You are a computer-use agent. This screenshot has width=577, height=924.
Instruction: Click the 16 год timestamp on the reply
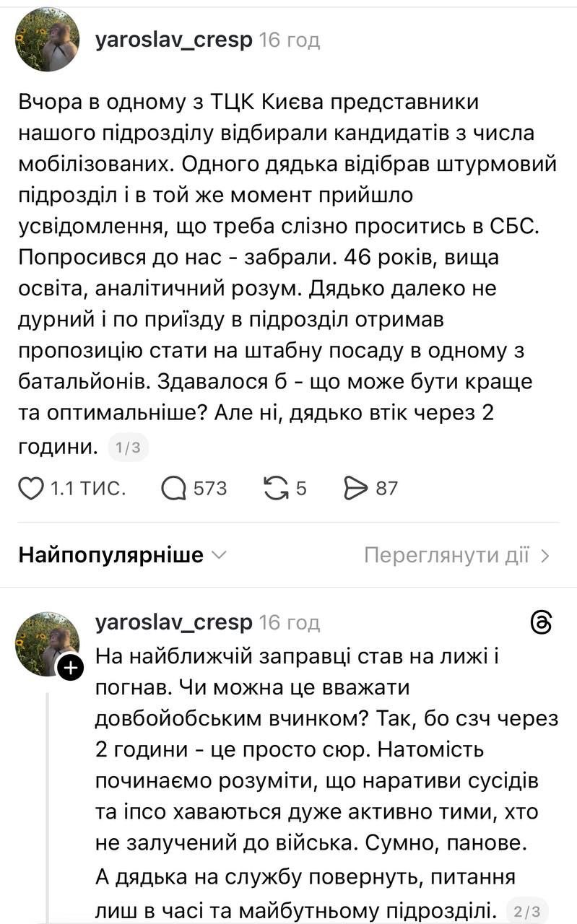coord(290,622)
